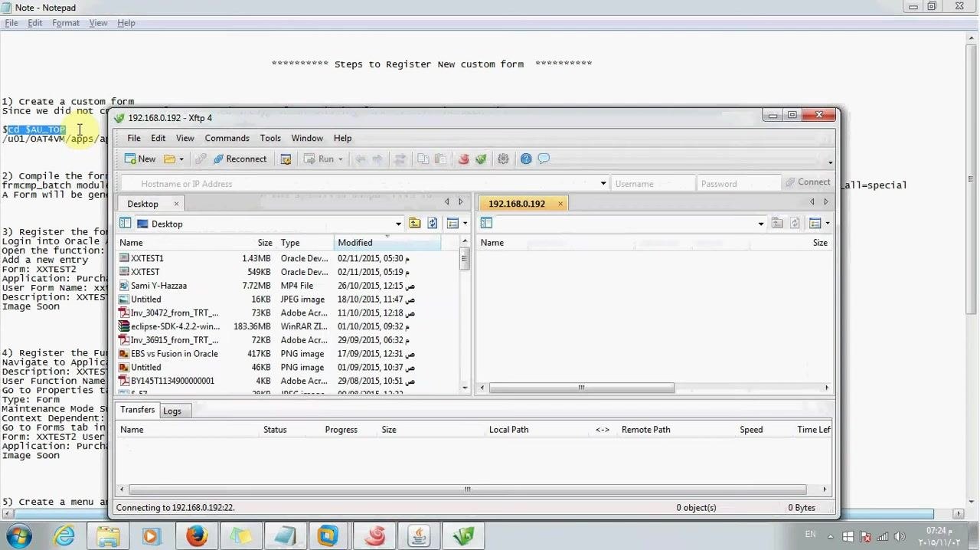The width and height of the screenshot is (980, 550).
Task: Open the Tools menu
Action: (x=270, y=138)
